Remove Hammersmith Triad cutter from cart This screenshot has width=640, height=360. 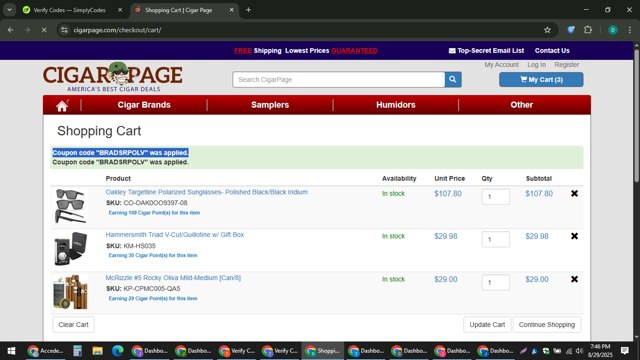(574, 236)
